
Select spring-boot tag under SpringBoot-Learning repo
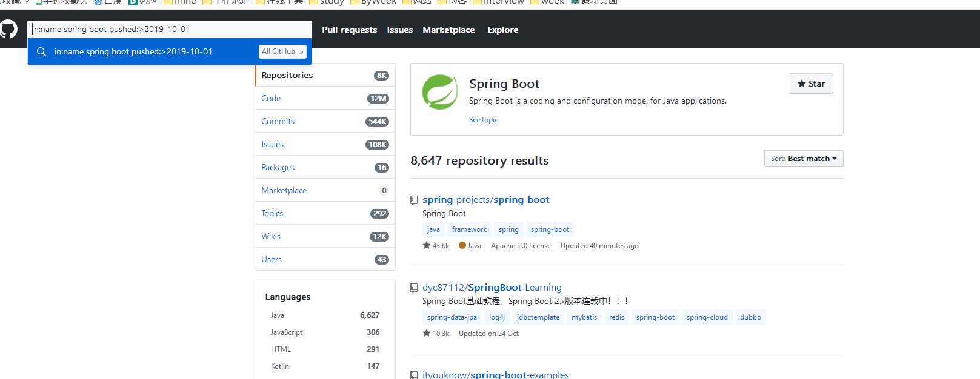pyautogui.click(x=655, y=317)
